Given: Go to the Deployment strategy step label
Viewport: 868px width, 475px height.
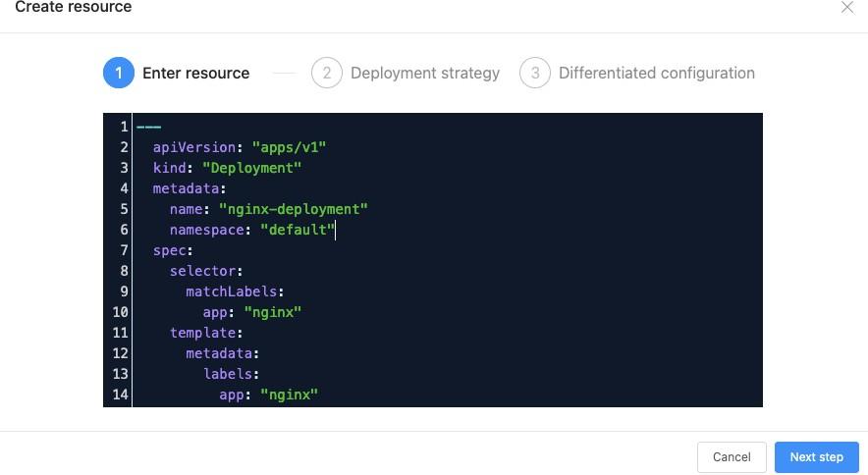Looking at the screenshot, I should [x=424, y=73].
